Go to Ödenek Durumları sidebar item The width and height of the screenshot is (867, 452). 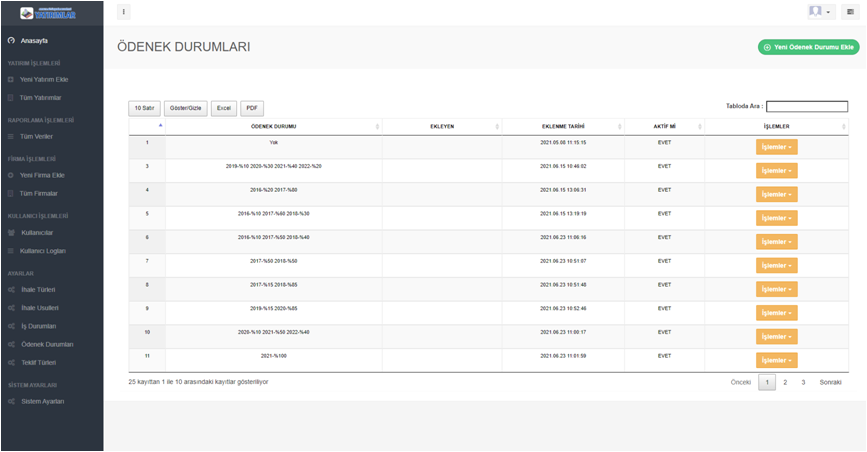(47, 344)
